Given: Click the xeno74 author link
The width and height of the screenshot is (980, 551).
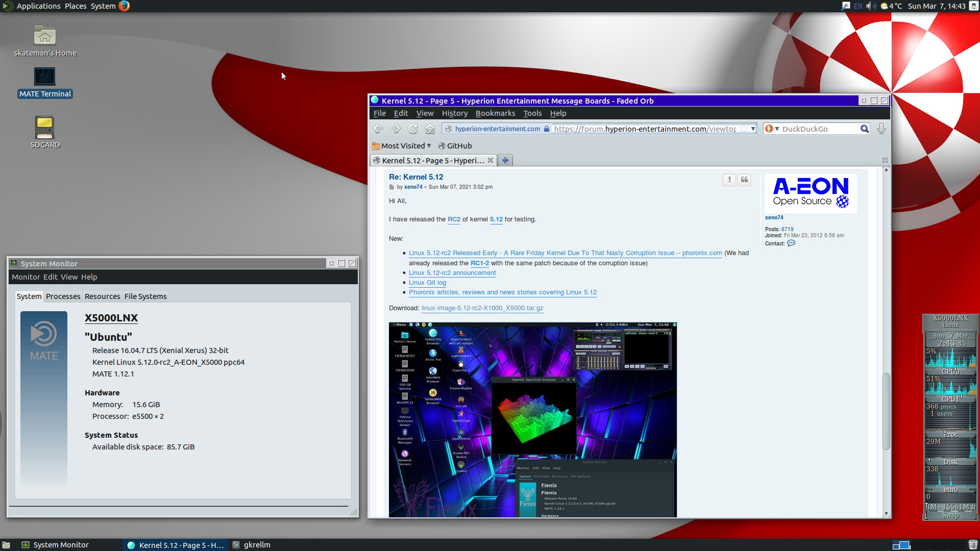Looking at the screenshot, I should click(x=413, y=187).
